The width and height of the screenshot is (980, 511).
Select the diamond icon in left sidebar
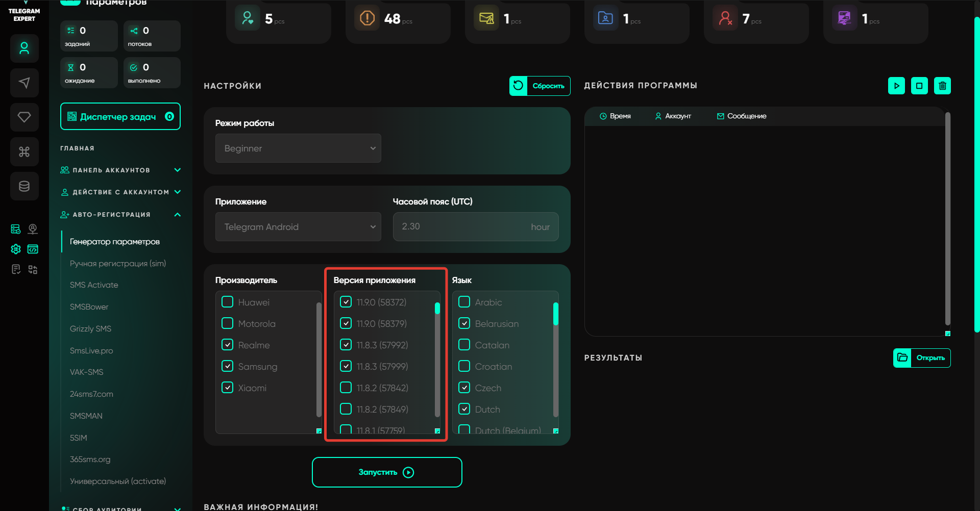(x=24, y=117)
